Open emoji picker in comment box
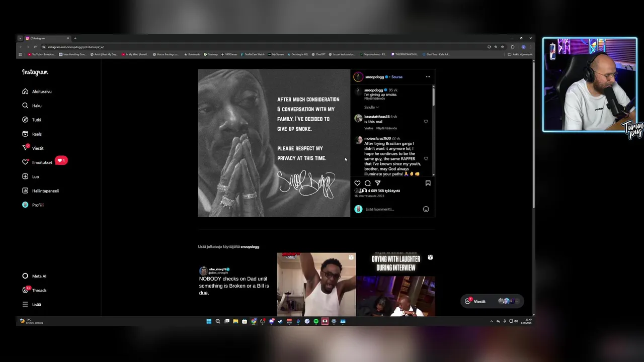 (426, 209)
